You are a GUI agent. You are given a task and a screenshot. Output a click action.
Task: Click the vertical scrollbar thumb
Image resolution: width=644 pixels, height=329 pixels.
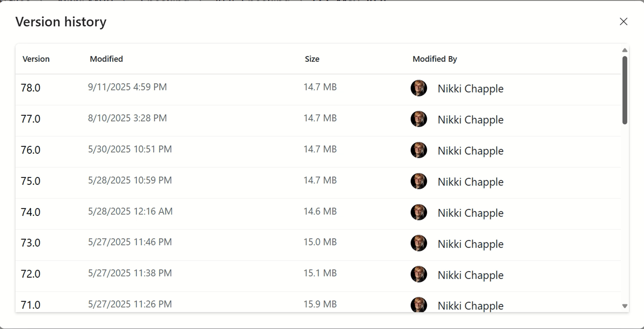click(625, 90)
